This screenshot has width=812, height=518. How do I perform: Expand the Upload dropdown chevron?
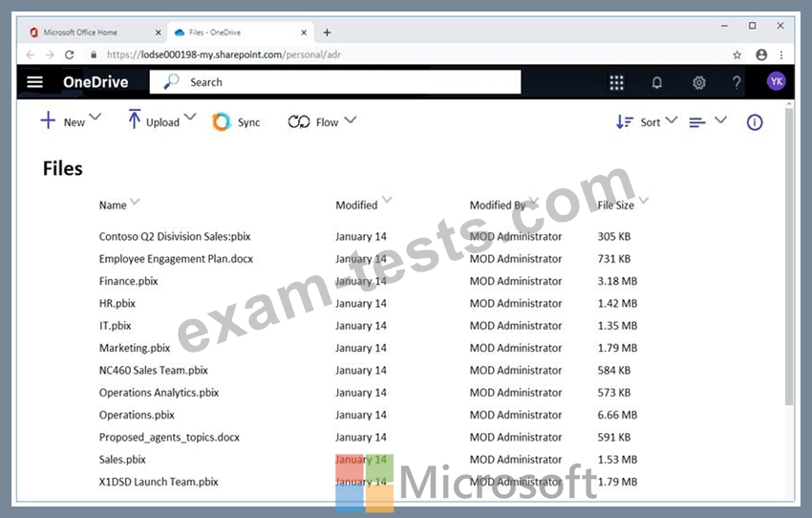pos(190,117)
